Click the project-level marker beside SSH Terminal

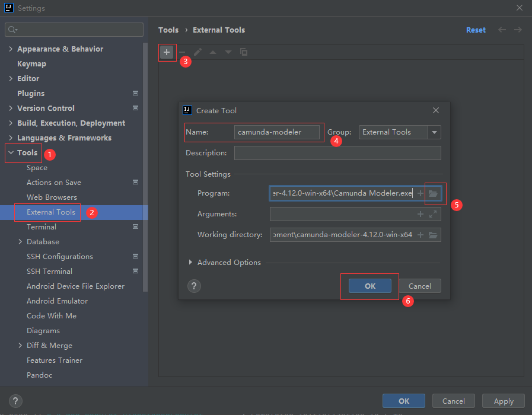(135, 272)
